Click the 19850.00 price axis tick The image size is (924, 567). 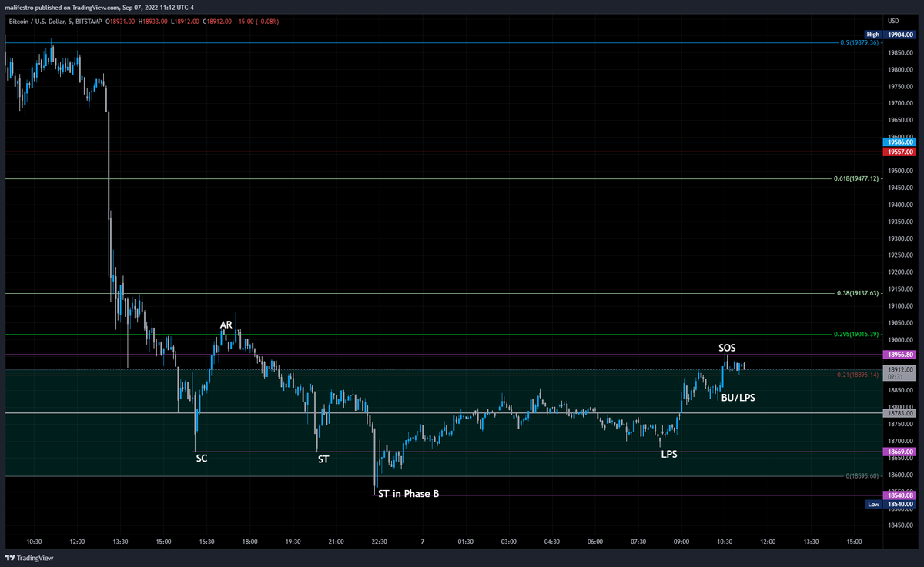[x=900, y=53]
